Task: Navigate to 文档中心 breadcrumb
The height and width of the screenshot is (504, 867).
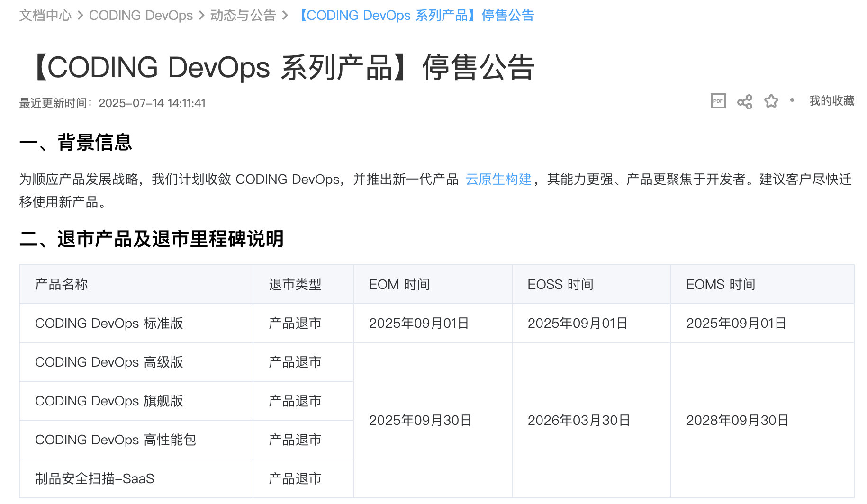Action: pos(45,15)
